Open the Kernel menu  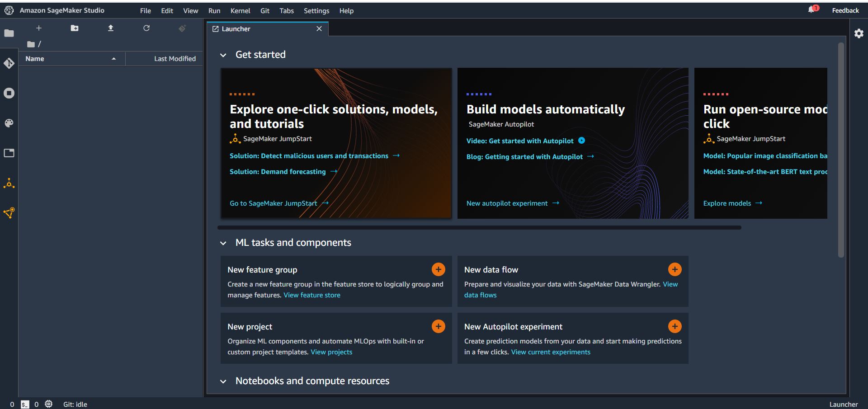[240, 10]
